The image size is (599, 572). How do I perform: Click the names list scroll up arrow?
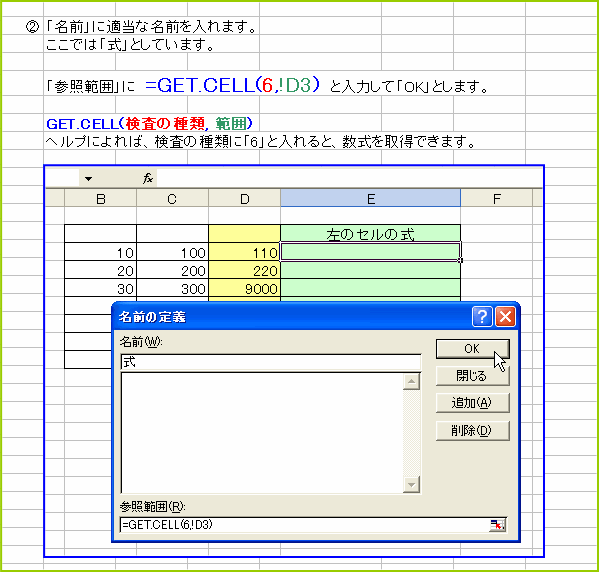click(411, 381)
